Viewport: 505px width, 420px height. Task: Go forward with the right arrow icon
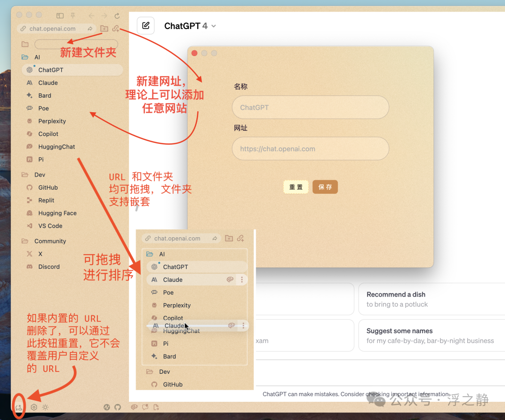pyautogui.click(x=104, y=15)
